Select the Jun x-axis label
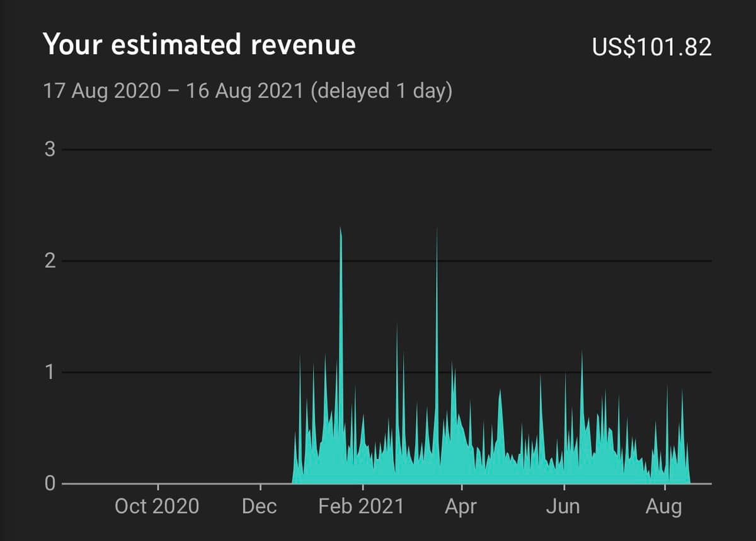Screen dimensions: 756x541 pyautogui.click(x=563, y=506)
